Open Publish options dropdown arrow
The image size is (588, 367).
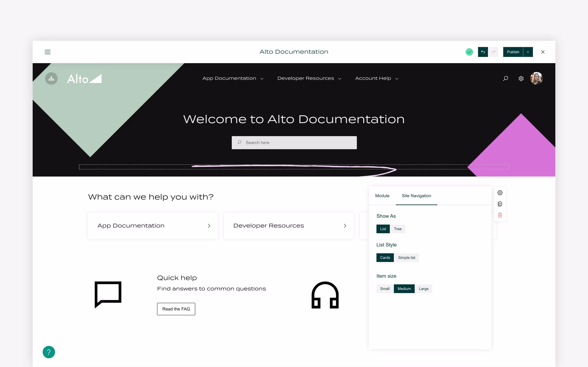click(x=528, y=52)
